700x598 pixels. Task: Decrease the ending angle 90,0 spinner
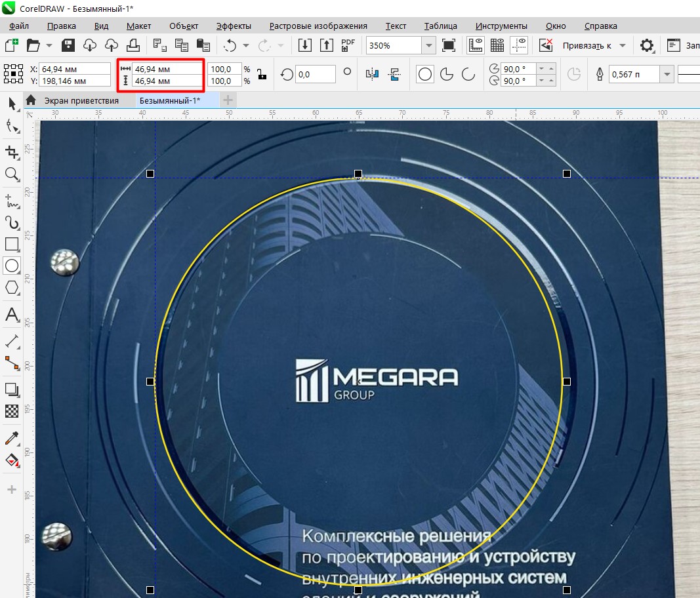[541, 81]
